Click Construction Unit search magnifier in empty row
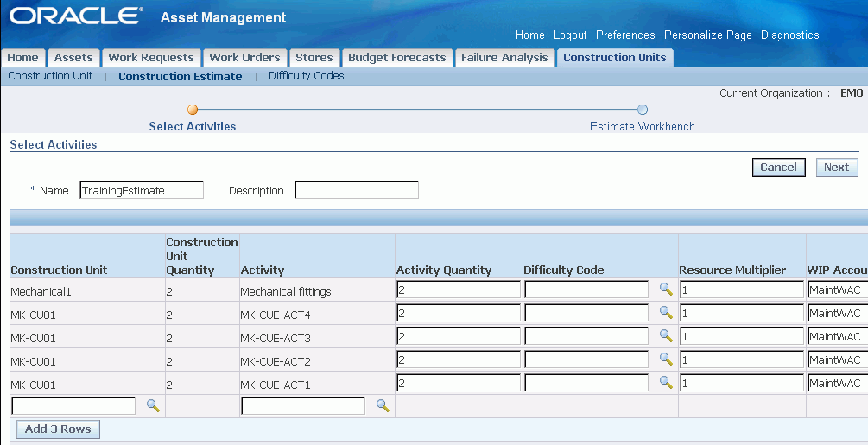This screenshot has height=445, width=868. [154, 405]
